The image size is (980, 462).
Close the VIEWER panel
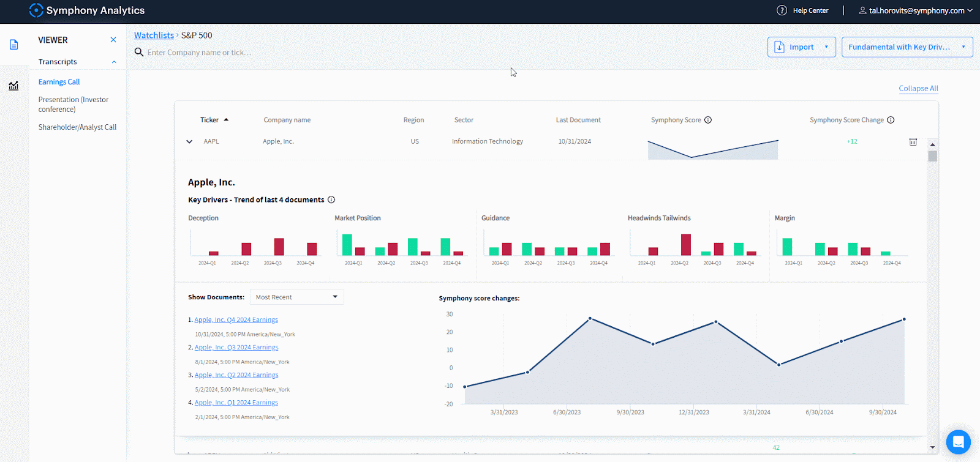pos(113,40)
